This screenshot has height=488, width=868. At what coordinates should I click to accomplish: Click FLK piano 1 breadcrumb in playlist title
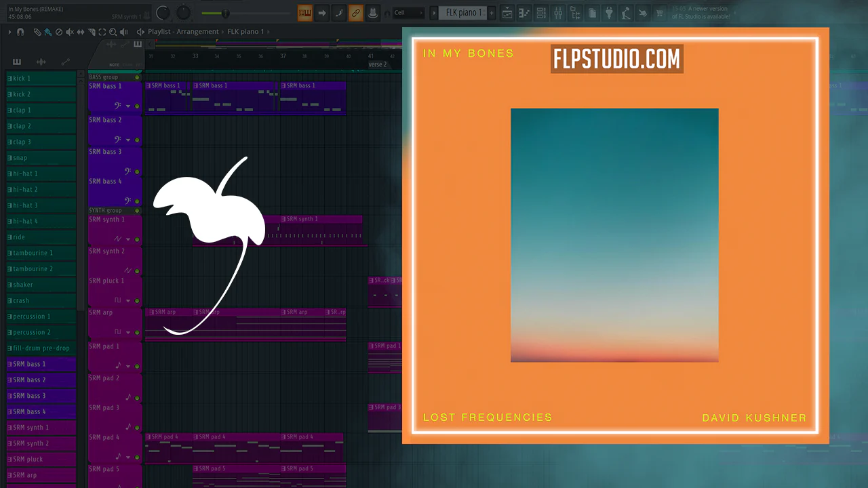coord(245,32)
